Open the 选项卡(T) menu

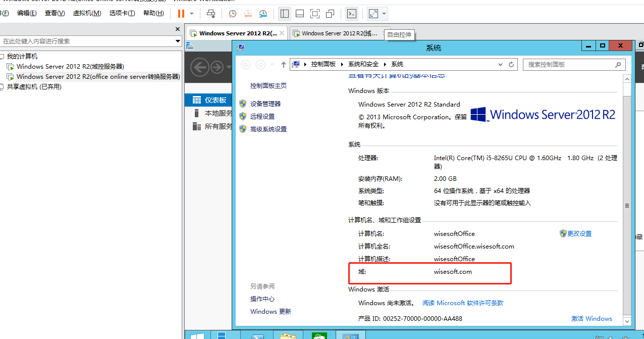122,13
